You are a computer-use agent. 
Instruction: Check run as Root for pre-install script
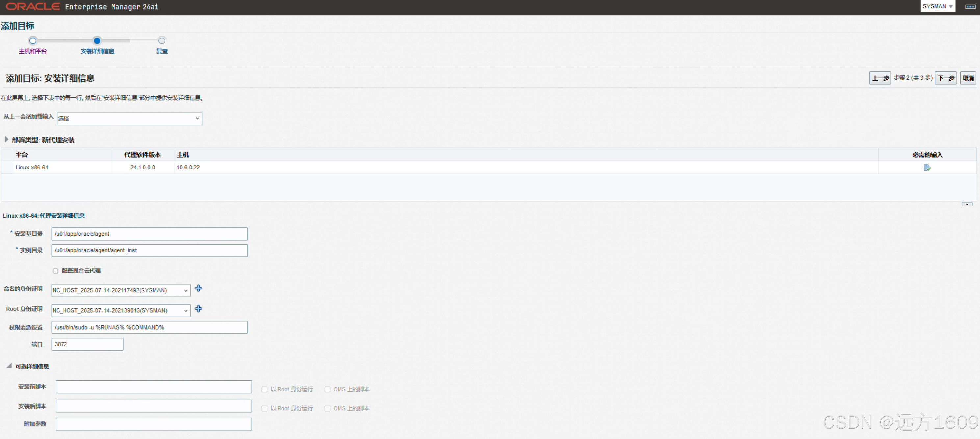(x=264, y=390)
